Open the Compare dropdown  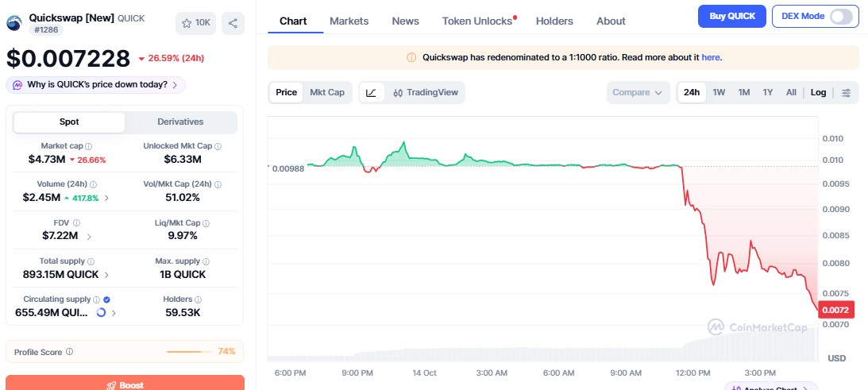(638, 92)
